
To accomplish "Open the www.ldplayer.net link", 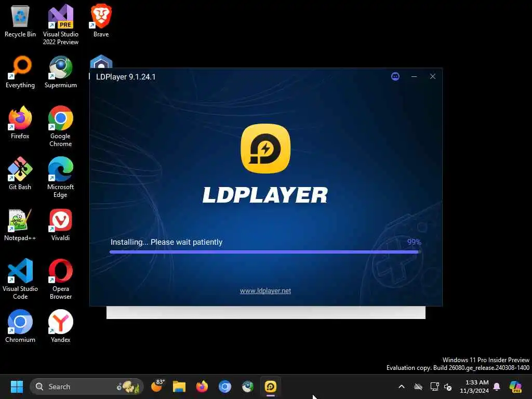I will (265, 291).
